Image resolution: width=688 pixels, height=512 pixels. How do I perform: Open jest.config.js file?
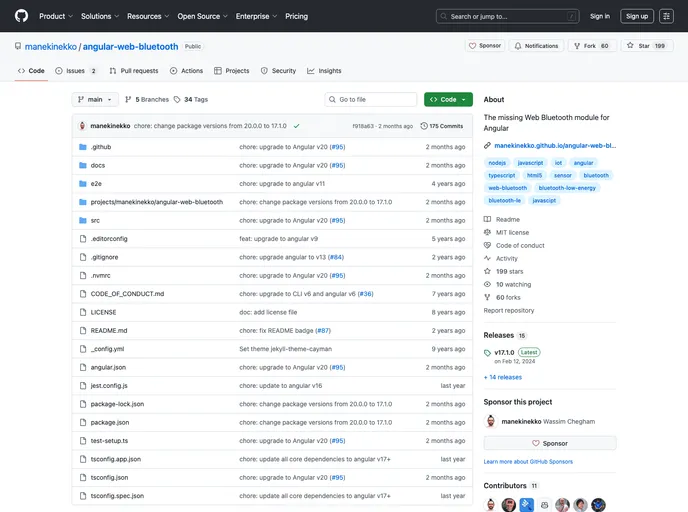point(109,386)
